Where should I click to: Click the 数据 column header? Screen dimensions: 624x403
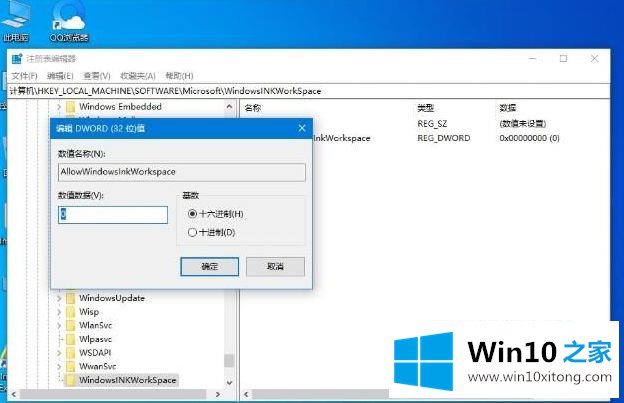[x=508, y=108]
